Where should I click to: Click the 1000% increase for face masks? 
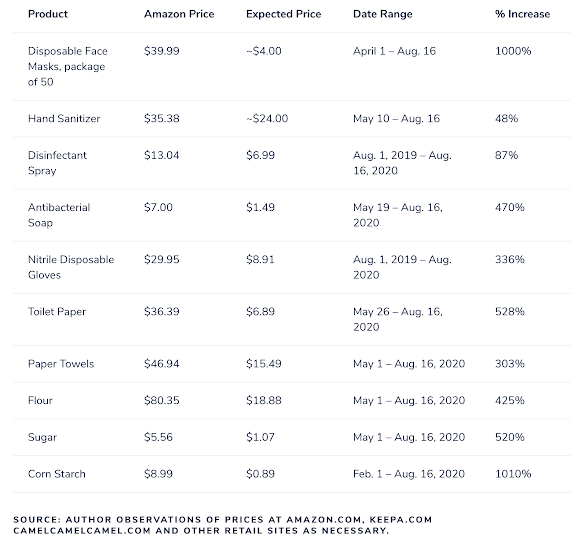(x=513, y=51)
